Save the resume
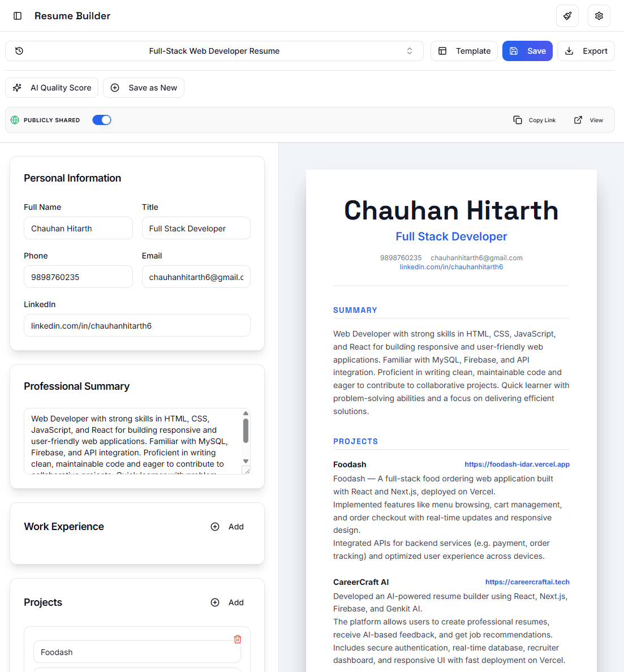624x672 pixels. pyautogui.click(x=527, y=51)
